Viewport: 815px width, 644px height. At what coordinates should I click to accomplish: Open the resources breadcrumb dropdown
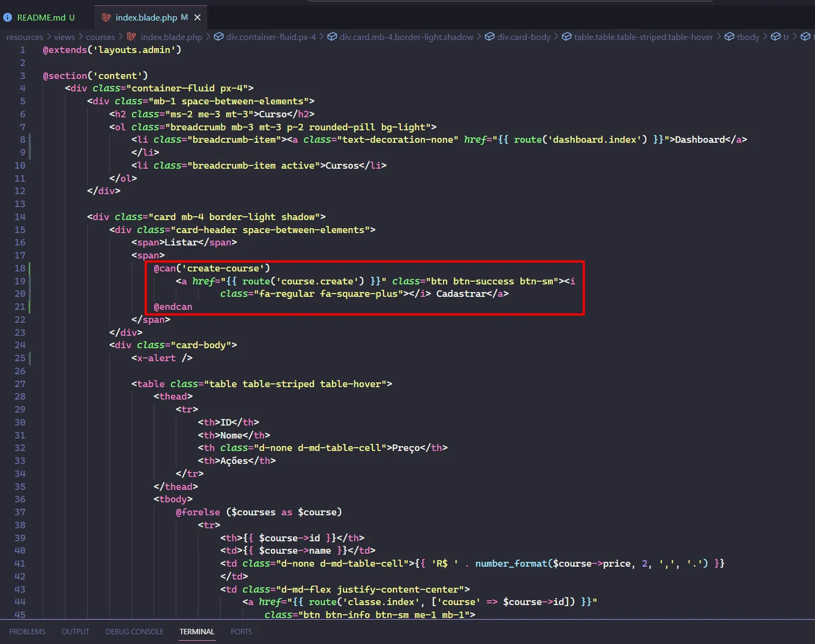coord(24,37)
